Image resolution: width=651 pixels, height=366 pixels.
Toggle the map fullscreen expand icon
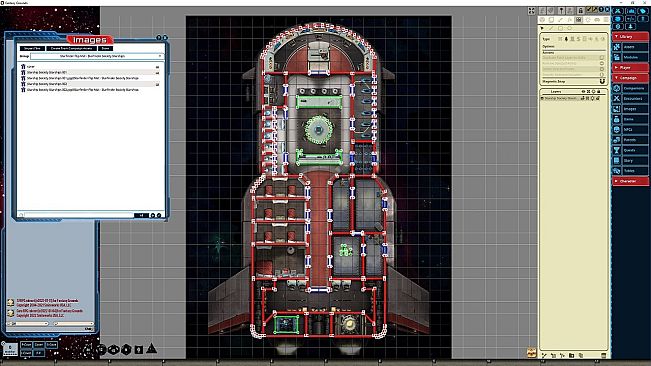click(x=531, y=11)
